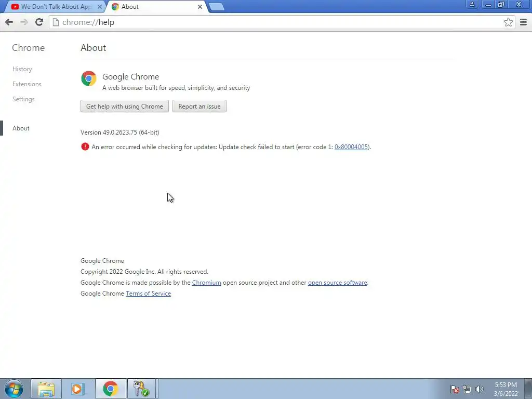Click the Google Chrome heading text
The image size is (532, 399).
point(130,77)
